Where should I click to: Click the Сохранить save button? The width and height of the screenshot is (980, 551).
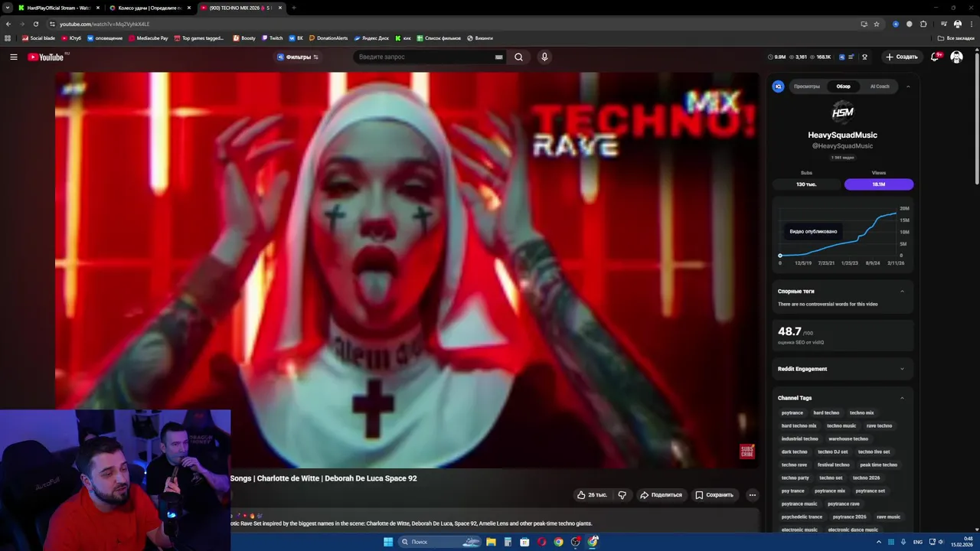(x=714, y=495)
